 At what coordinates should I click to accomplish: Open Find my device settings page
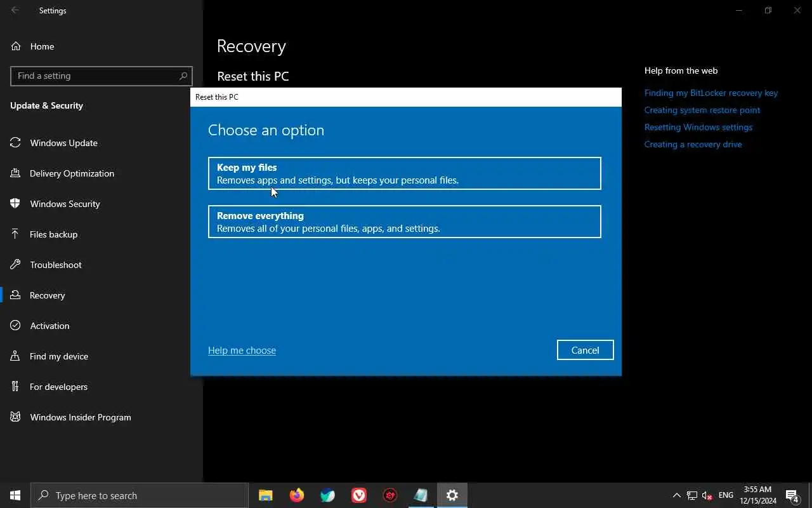point(101,356)
